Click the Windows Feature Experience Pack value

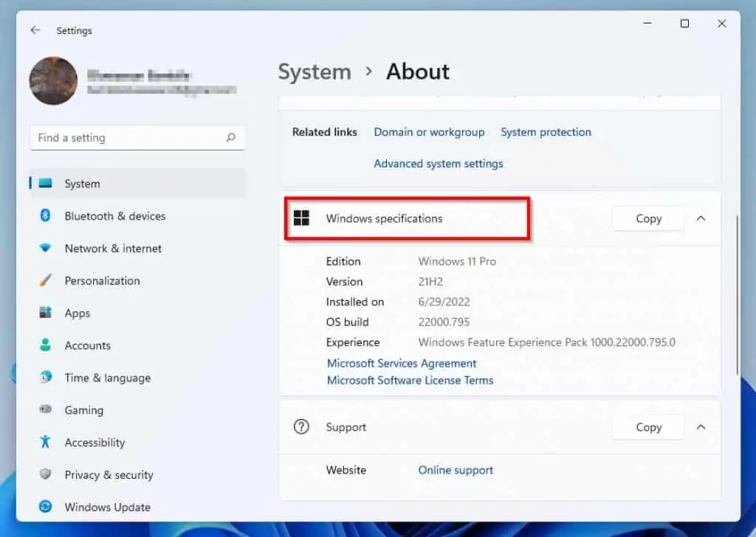point(547,342)
